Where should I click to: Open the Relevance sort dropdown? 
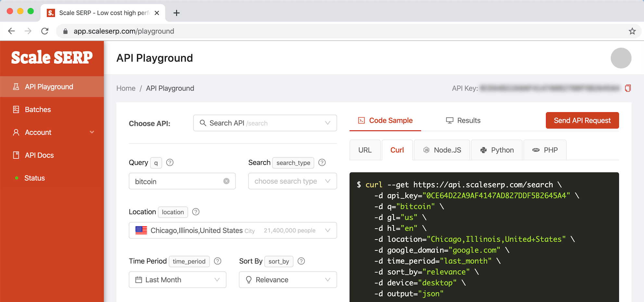[x=288, y=280]
